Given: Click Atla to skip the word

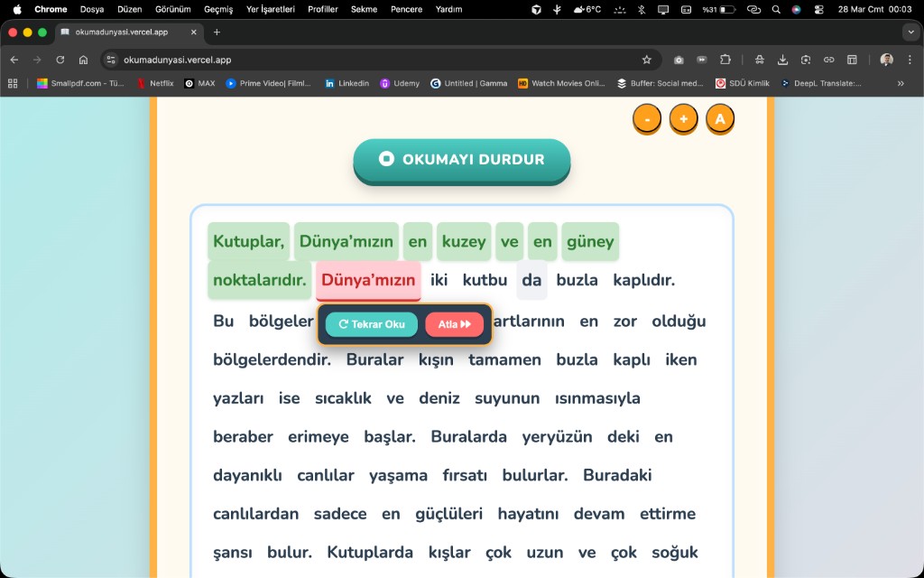Looking at the screenshot, I should (x=454, y=324).
